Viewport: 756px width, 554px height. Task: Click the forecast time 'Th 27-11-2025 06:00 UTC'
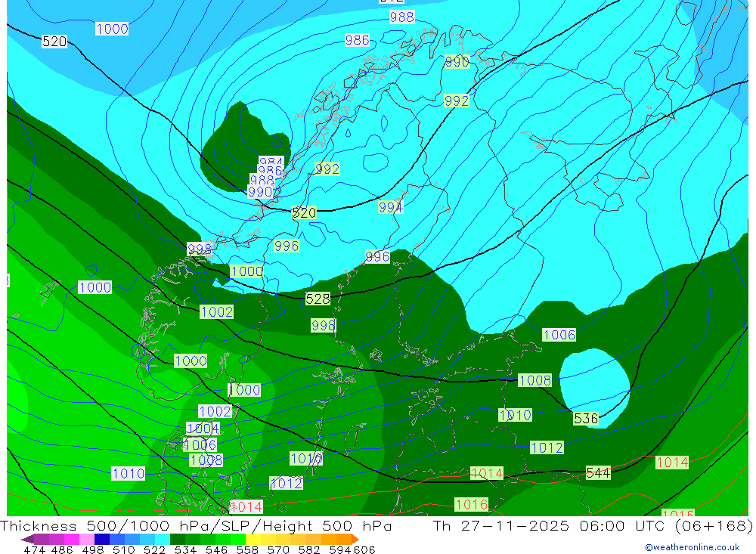(x=549, y=525)
